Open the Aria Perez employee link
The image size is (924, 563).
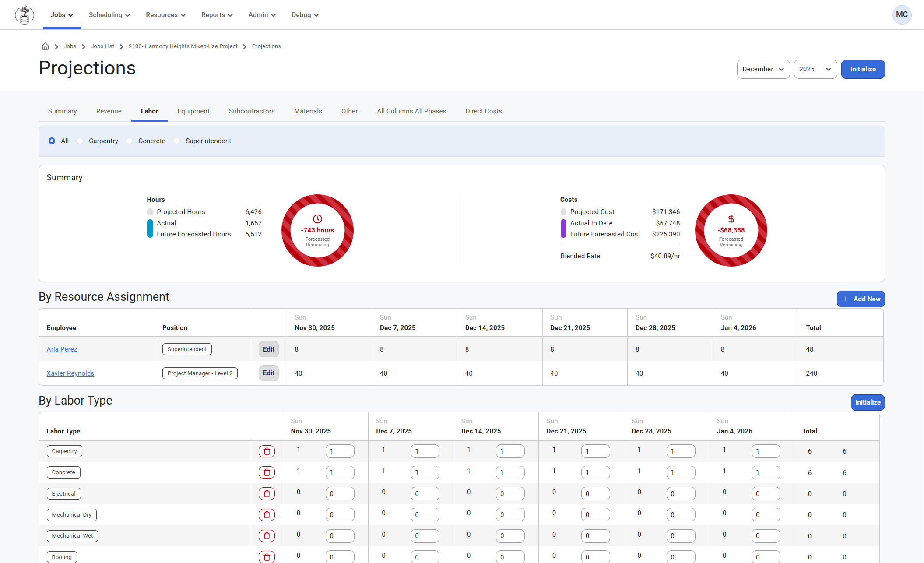tap(62, 349)
